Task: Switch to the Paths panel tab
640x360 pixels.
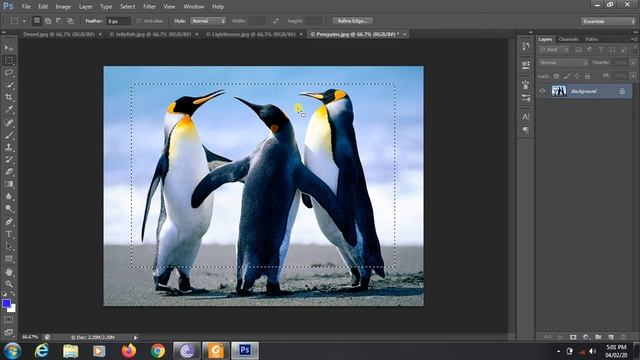Action: click(591, 39)
